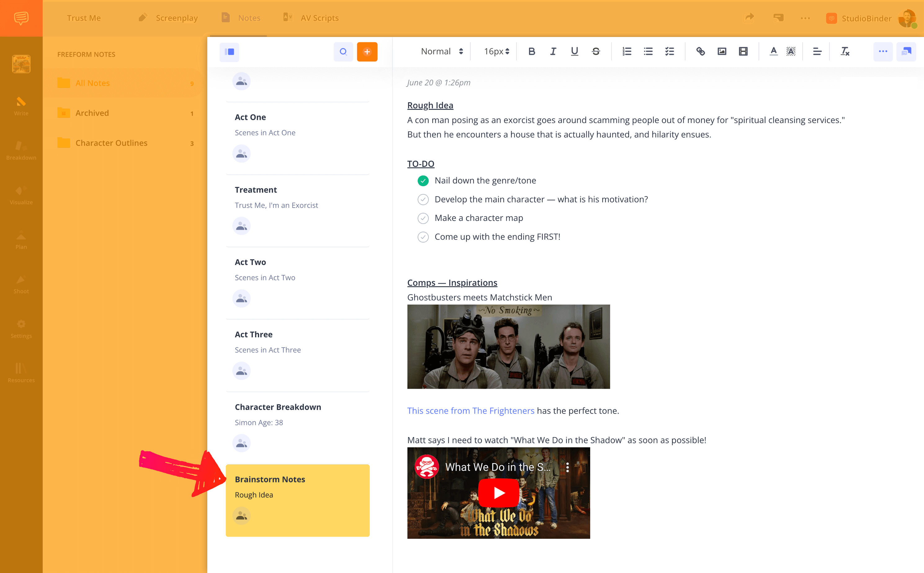Click the Rough Idea heading text

430,105
